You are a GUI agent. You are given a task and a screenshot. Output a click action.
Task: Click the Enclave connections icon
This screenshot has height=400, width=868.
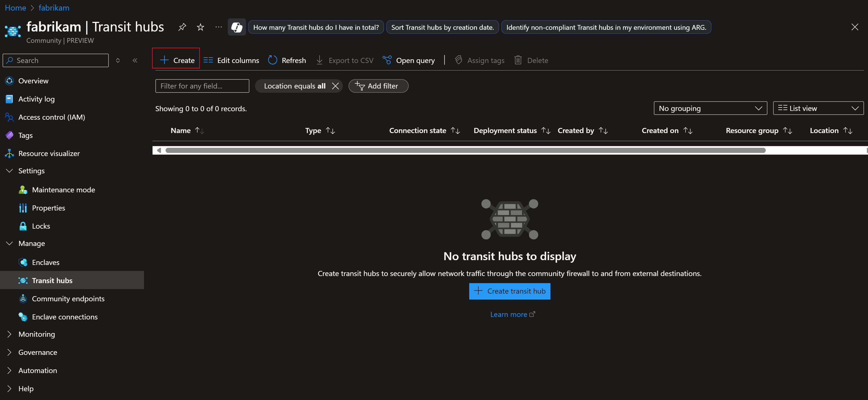click(x=23, y=317)
